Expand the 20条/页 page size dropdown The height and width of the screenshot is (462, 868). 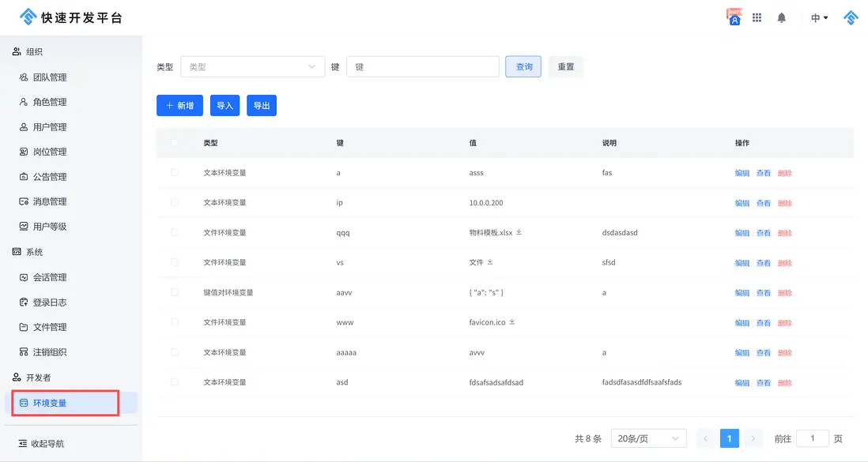[648, 438]
